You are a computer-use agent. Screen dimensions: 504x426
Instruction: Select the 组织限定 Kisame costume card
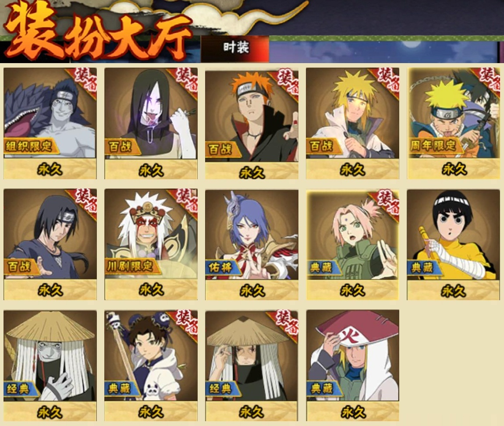pyautogui.click(x=50, y=123)
